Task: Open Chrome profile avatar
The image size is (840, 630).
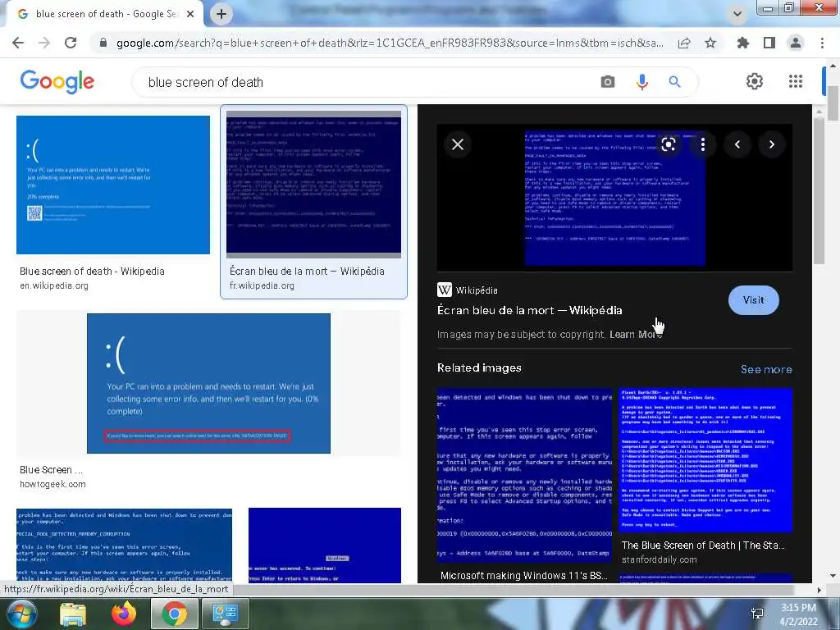Action: (796, 43)
